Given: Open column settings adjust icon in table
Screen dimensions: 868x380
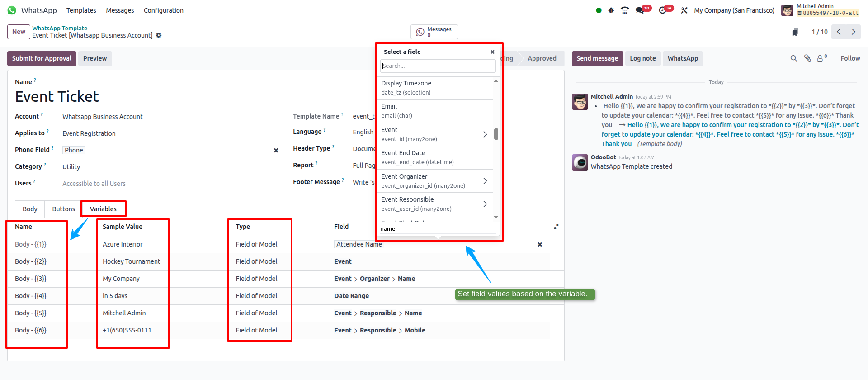Looking at the screenshot, I should [556, 227].
